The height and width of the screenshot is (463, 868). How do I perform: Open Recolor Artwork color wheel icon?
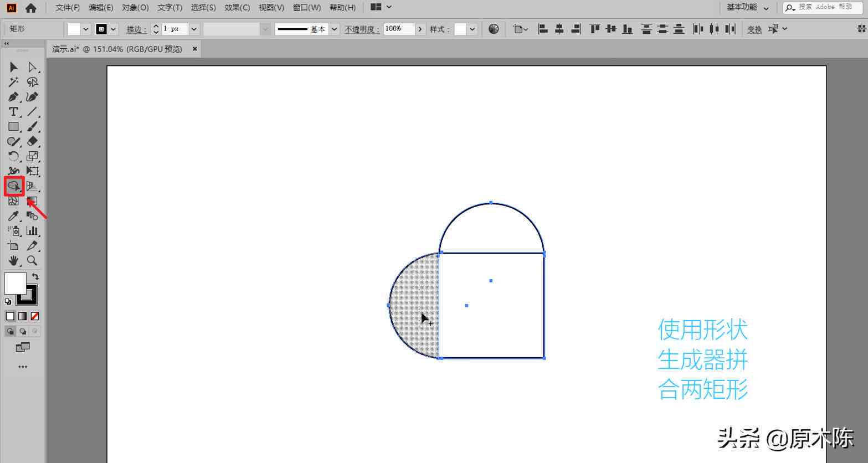pos(494,29)
